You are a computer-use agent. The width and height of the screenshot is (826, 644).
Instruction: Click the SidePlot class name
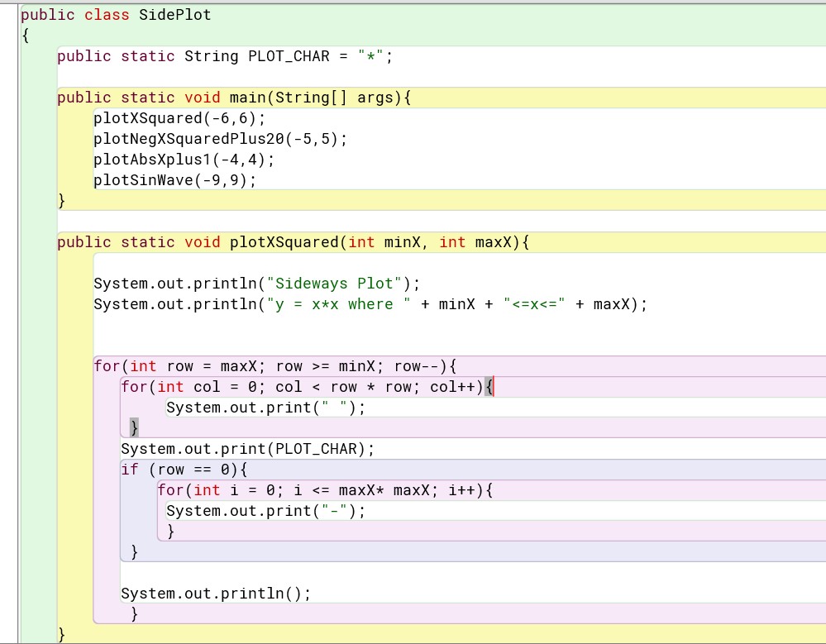tap(176, 14)
